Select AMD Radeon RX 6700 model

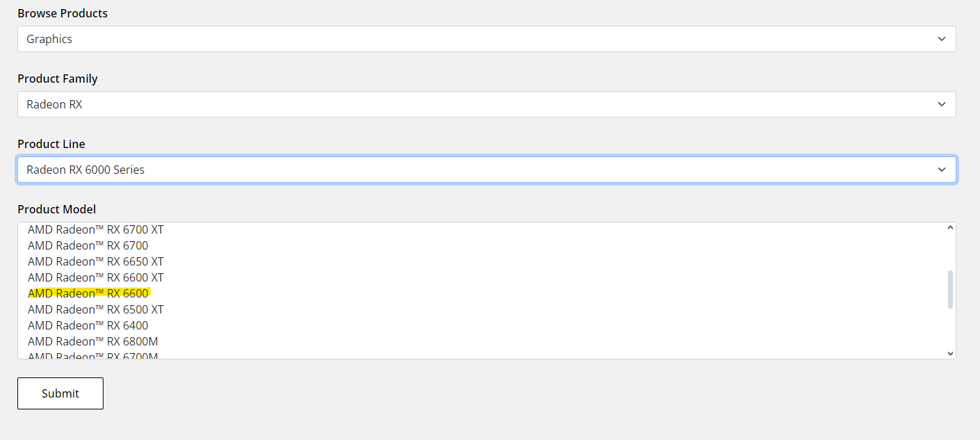88,245
